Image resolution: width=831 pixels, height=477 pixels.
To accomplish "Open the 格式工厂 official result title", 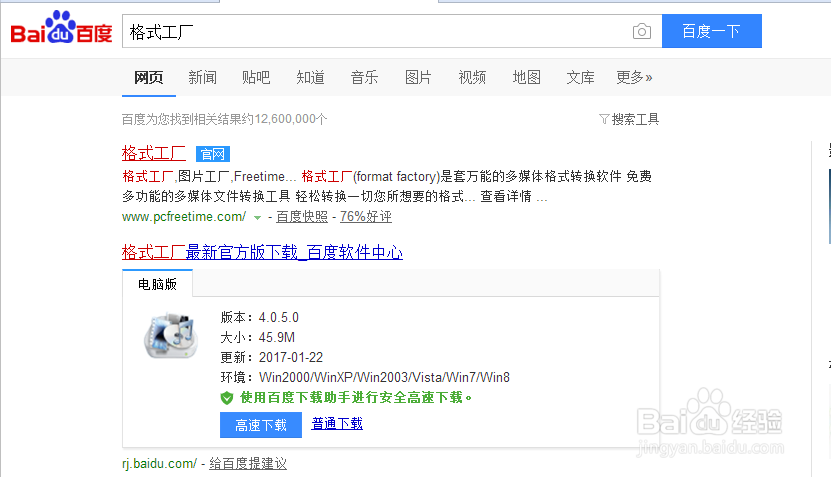I will (x=154, y=153).
